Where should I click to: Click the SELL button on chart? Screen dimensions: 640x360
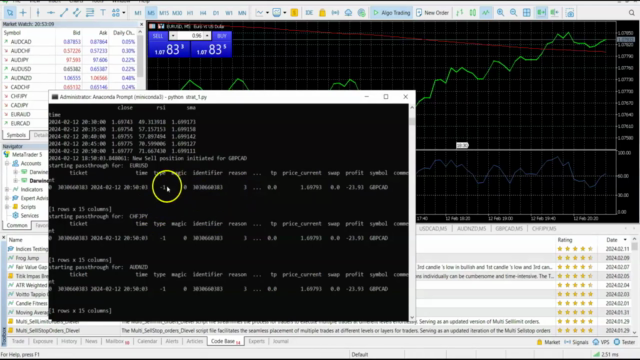coord(158,36)
